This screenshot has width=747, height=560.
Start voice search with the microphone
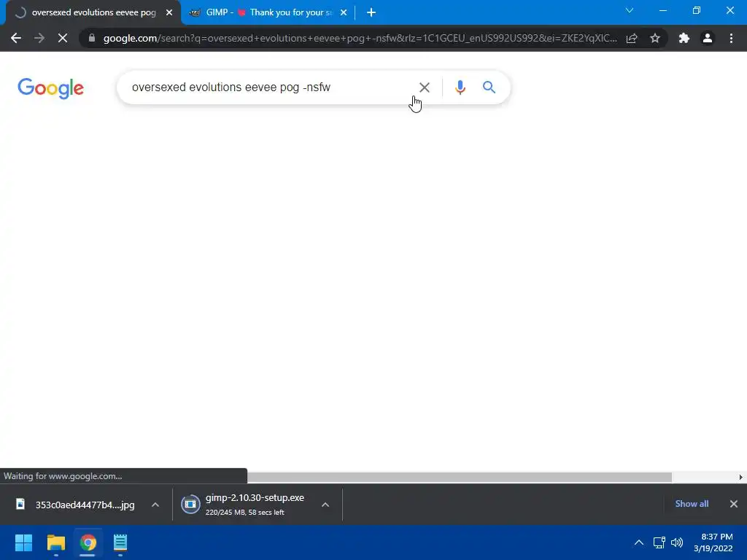tap(460, 87)
